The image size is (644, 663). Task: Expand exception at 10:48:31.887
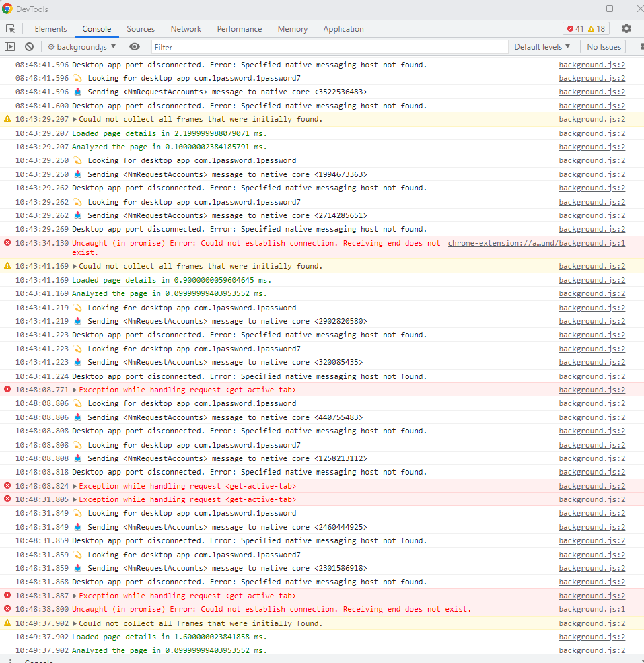(x=75, y=596)
